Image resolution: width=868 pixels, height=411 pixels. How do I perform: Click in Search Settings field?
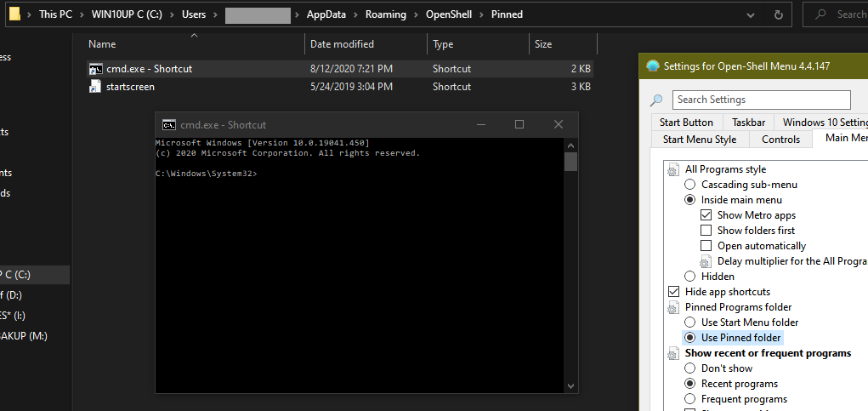(x=761, y=100)
